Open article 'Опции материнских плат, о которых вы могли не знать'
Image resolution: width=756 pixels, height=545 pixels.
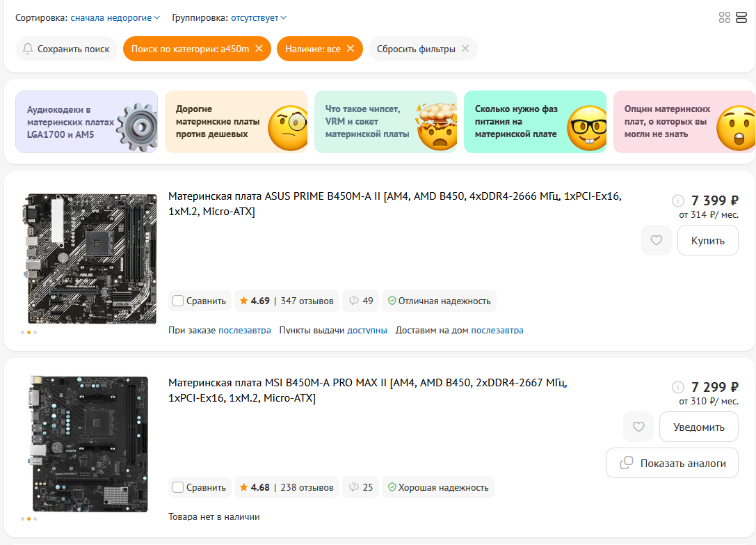pos(684,122)
